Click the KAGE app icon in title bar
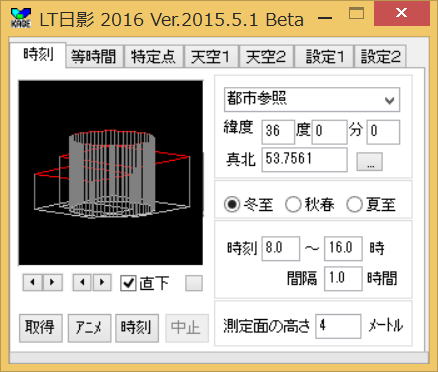 tap(21, 18)
